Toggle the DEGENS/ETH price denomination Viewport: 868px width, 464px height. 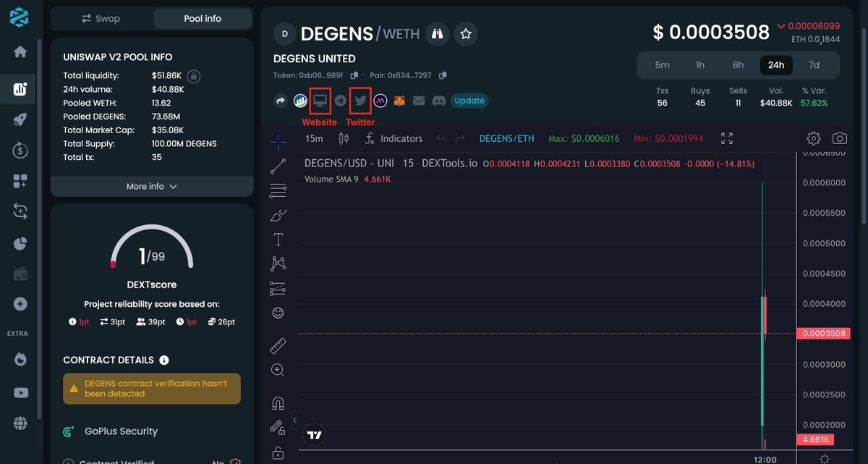(507, 138)
